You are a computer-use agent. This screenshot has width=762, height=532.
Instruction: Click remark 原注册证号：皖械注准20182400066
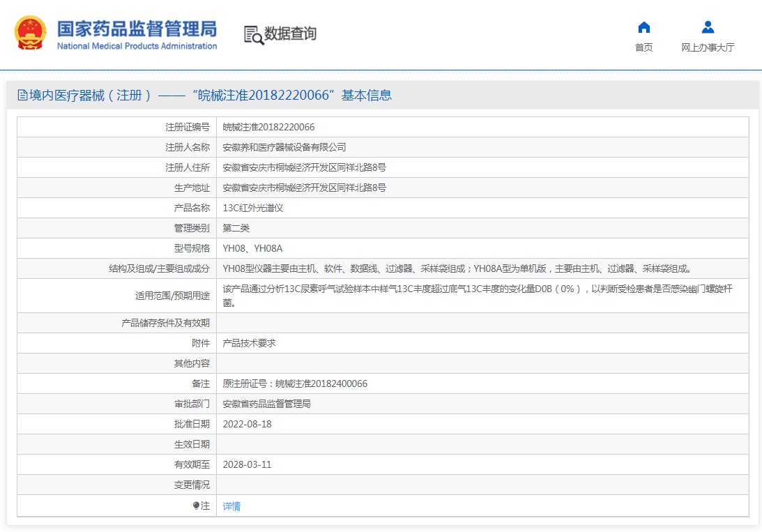[x=295, y=383]
